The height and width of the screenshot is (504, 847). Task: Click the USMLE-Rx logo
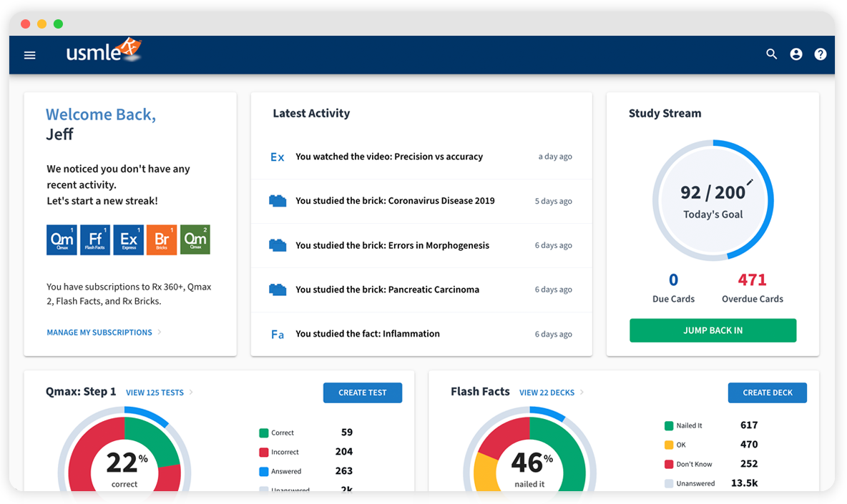click(104, 51)
